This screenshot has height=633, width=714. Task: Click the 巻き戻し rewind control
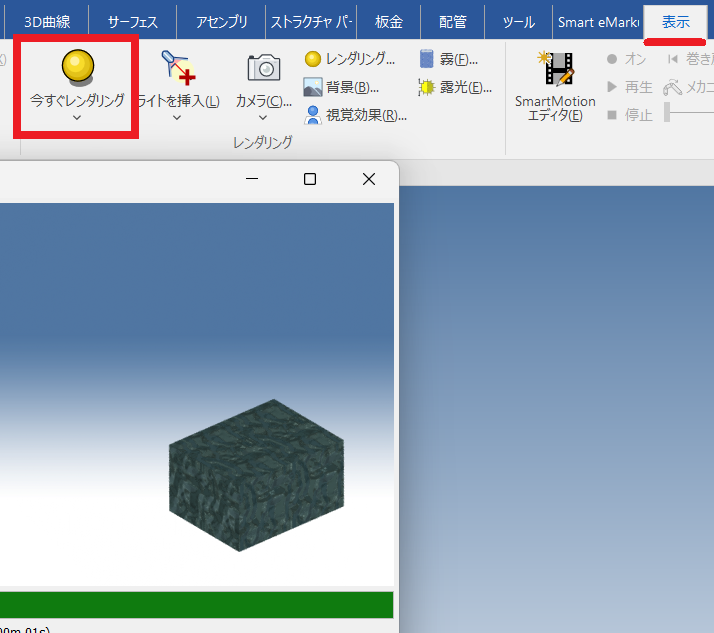pyautogui.click(x=690, y=59)
